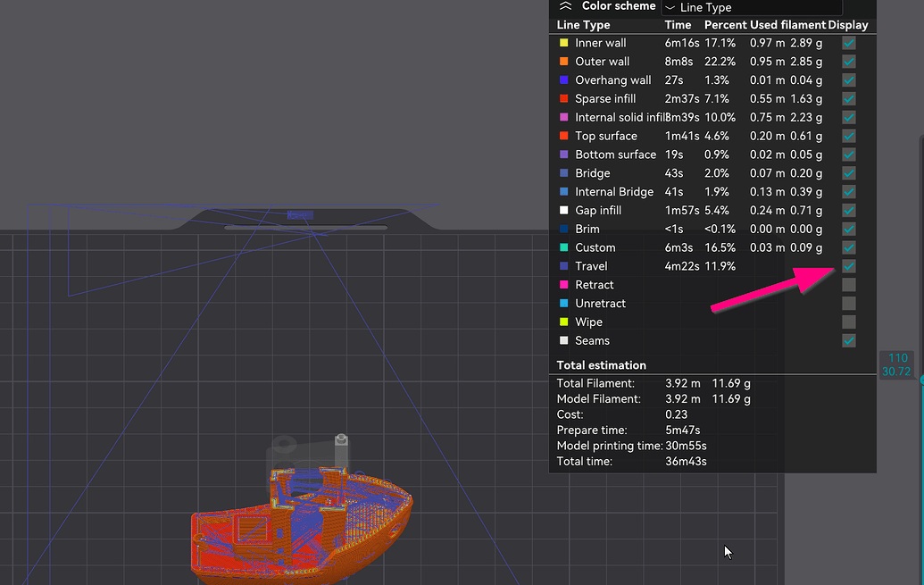Click the dark blue Brim color swatch

pyautogui.click(x=564, y=229)
